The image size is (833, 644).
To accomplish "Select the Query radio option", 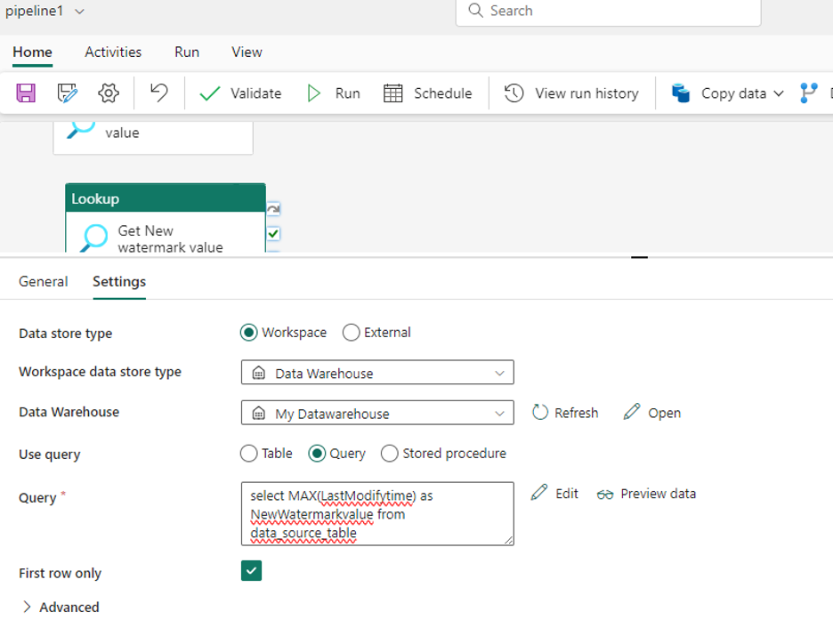I will (317, 454).
